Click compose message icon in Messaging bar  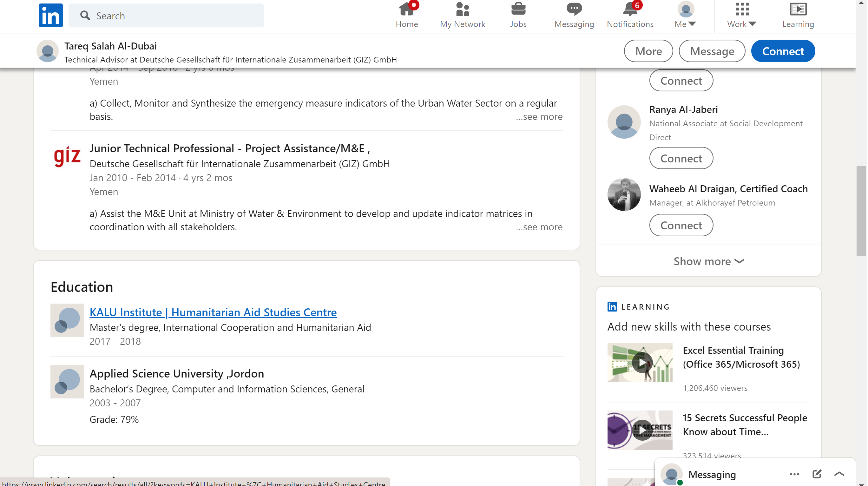tap(817, 474)
